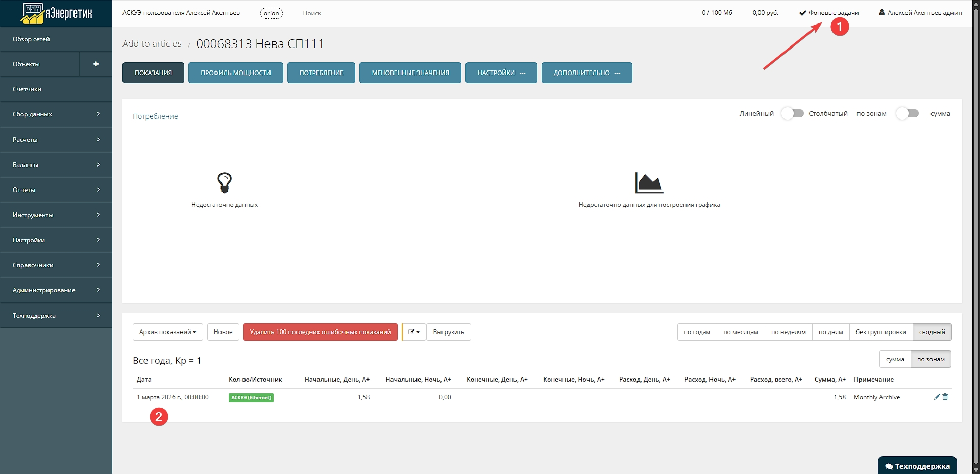Open Фоновые задачи with the checkmark icon
This screenshot has height=474, width=980.
pos(829,13)
